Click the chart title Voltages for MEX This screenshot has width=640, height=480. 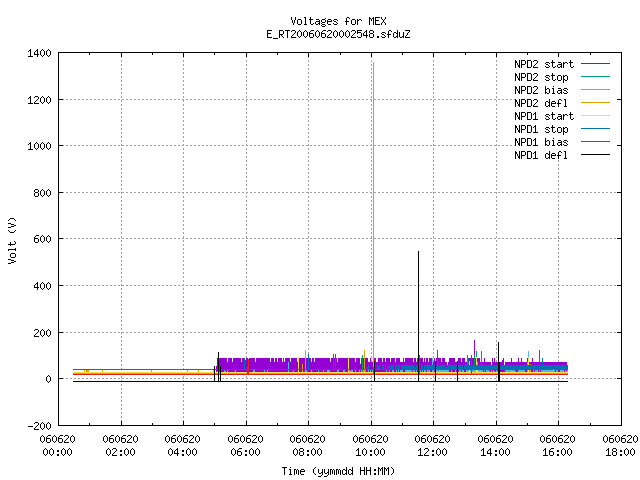click(x=338, y=21)
